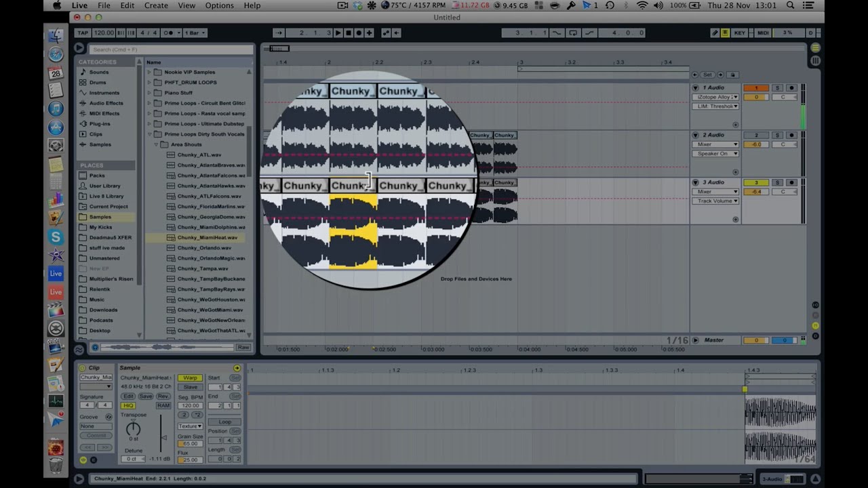Expand the Nookie VIP Samples folder
868x488 pixels.
click(x=149, y=72)
